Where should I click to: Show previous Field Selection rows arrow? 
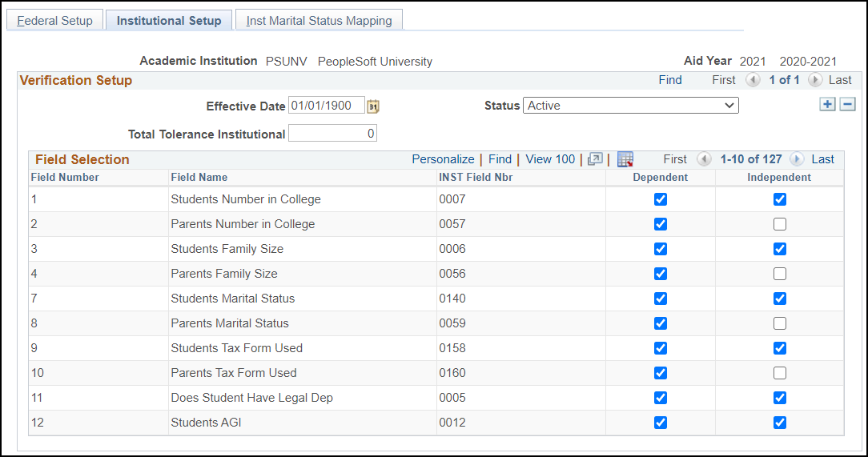click(x=704, y=159)
